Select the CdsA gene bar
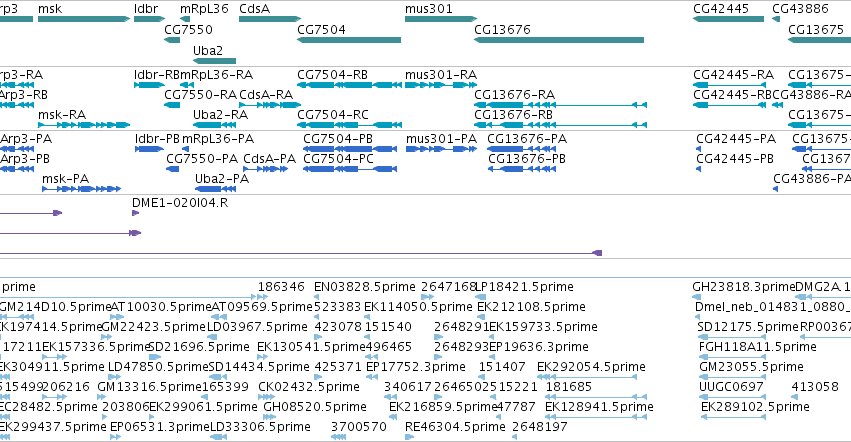The height and width of the screenshot is (442, 851). [x=270, y=19]
